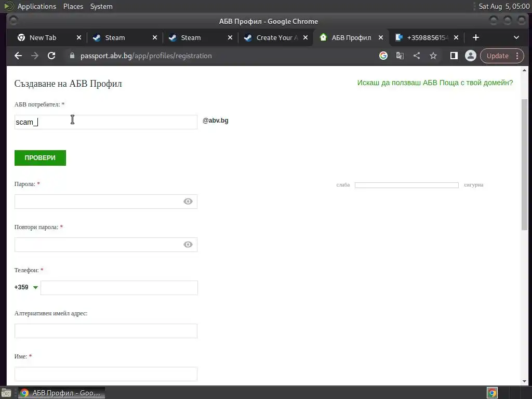
Task: Open Chrome's three-dot menu
Action: 517,56
